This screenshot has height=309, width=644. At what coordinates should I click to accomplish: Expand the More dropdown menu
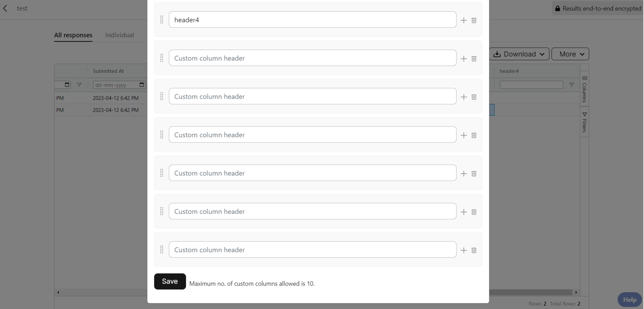coord(570,54)
